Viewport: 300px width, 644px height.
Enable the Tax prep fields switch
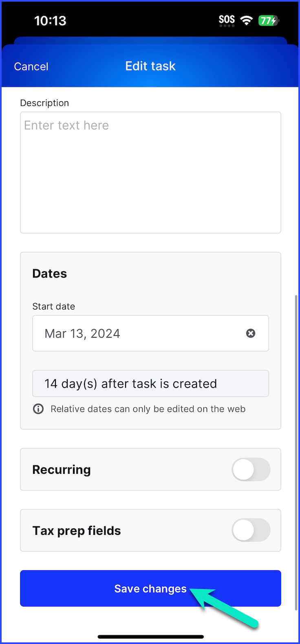pyautogui.click(x=251, y=530)
